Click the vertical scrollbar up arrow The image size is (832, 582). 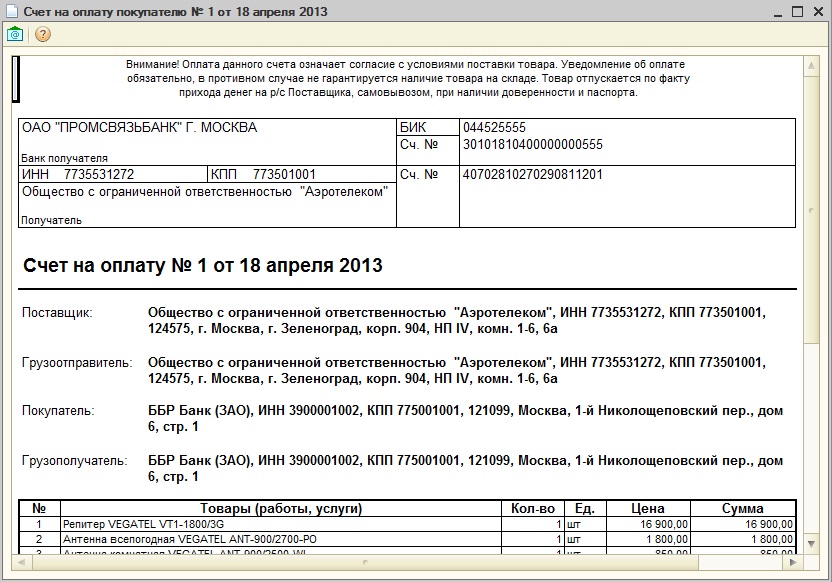811,66
